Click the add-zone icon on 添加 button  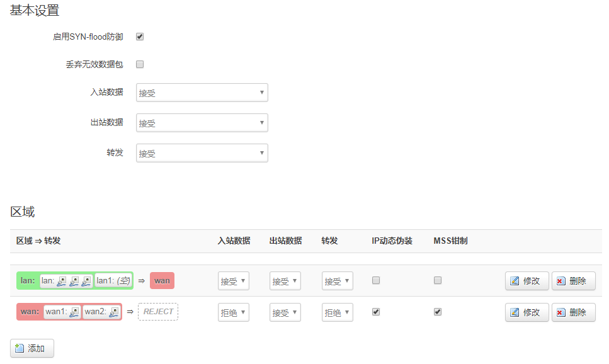(20, 348)
